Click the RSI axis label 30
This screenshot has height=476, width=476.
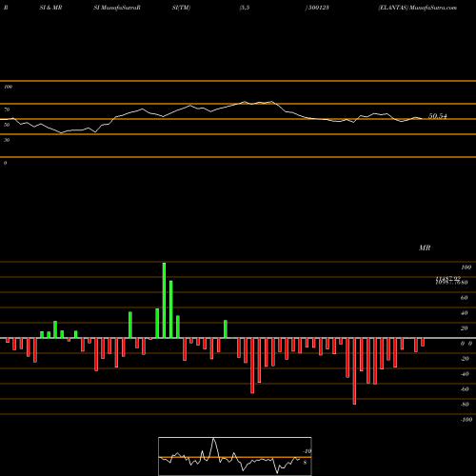pos(7,140)
